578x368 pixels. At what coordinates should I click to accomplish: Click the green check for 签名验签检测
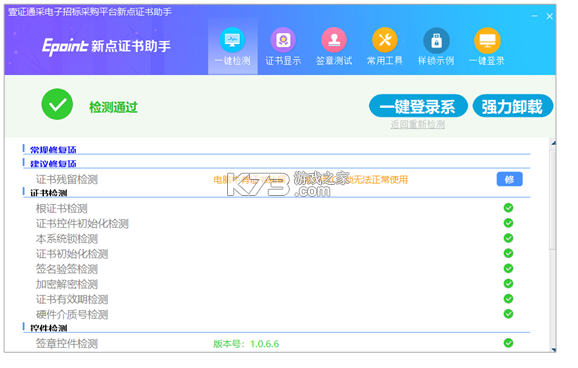coord(508,268)
